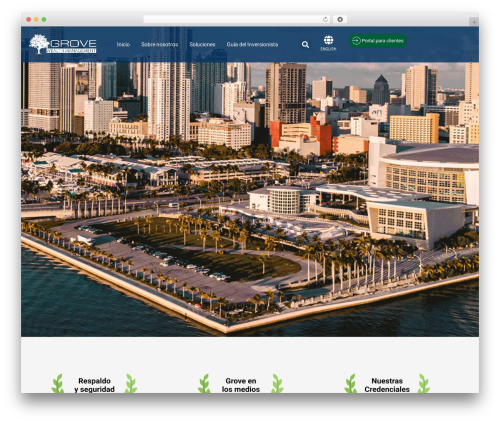500x423 pixels.
Task: Open Nuestras Credenciales section
Action: point(387,385)
